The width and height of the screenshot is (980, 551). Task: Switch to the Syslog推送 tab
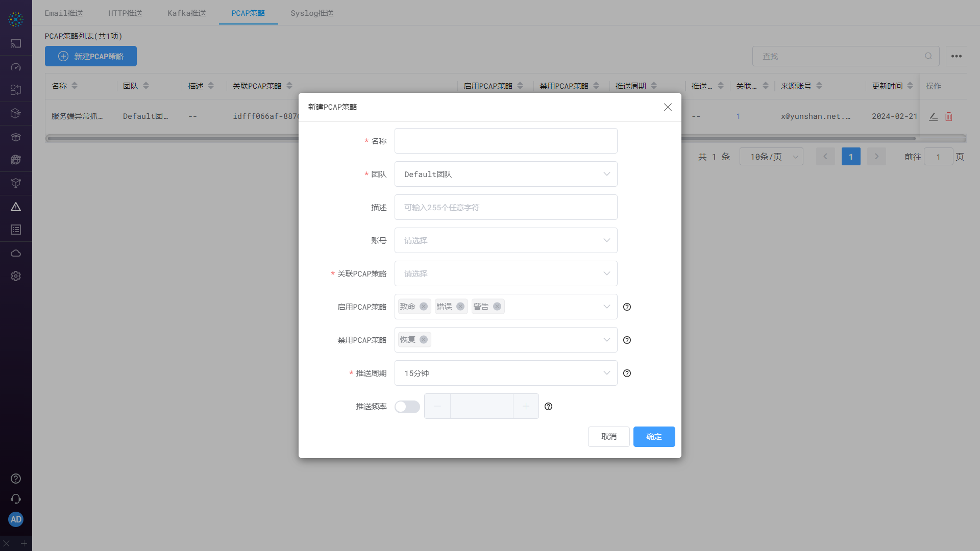312,13
